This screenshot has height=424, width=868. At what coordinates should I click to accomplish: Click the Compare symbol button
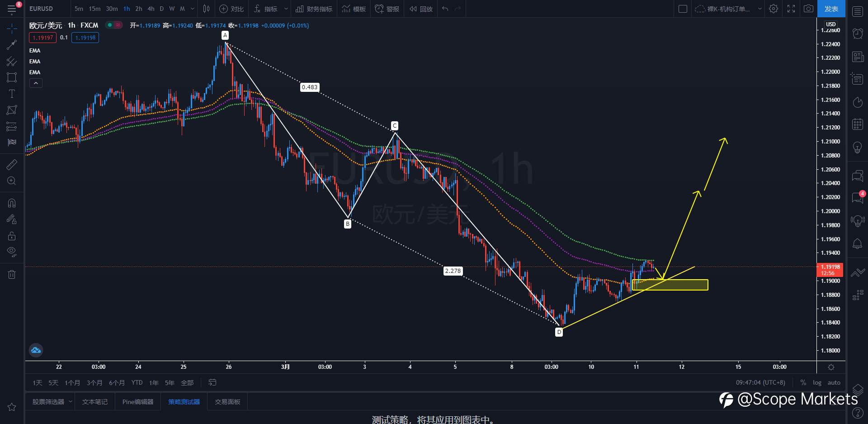click(231, 9)
